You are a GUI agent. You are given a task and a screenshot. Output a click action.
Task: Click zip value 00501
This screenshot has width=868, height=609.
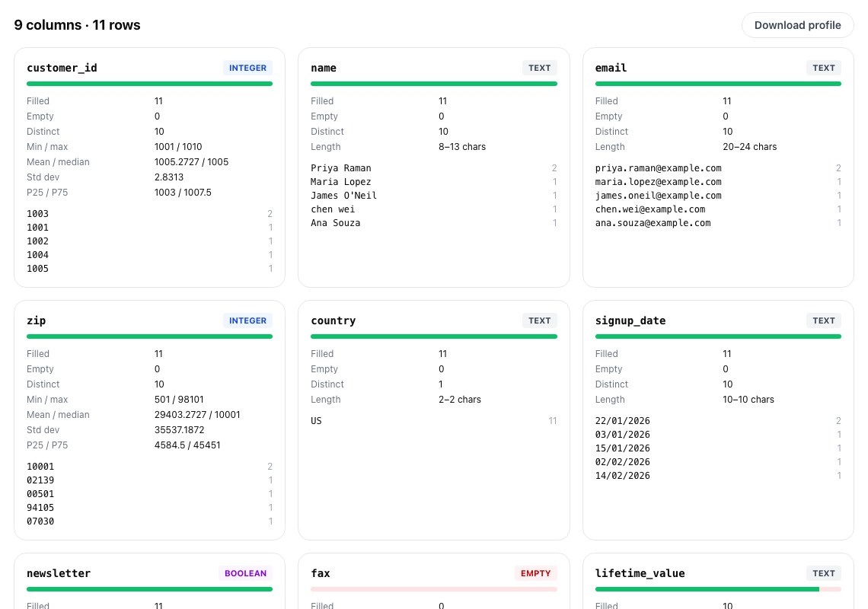pos(40,494)
